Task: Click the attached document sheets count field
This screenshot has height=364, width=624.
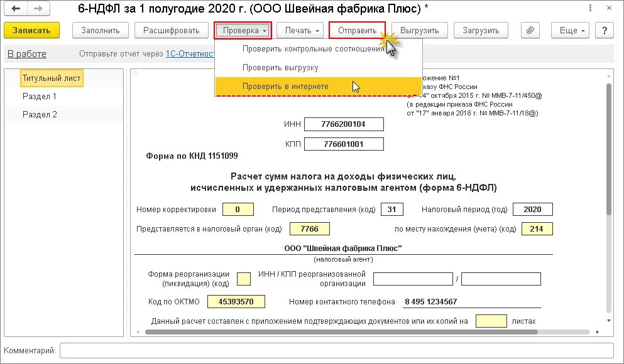Action: click(x=491, y=321)
